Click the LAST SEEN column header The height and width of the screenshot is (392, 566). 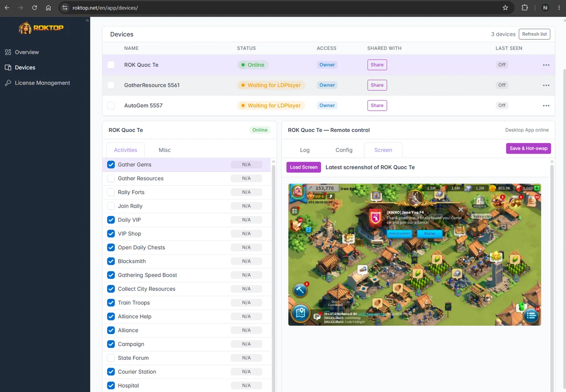click(x=509, y=48)
